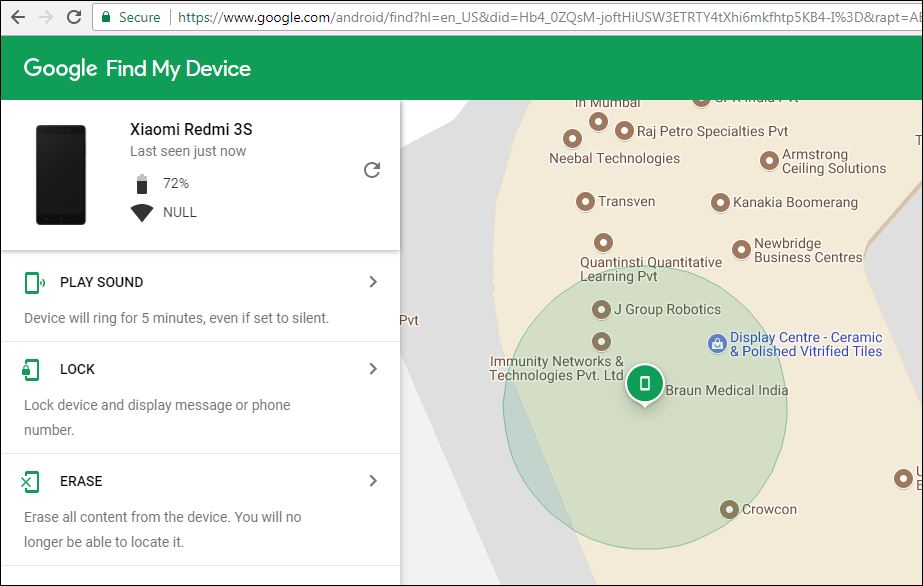Click the Display Centre shopping marker
The image size is (923, 586).
717,343
